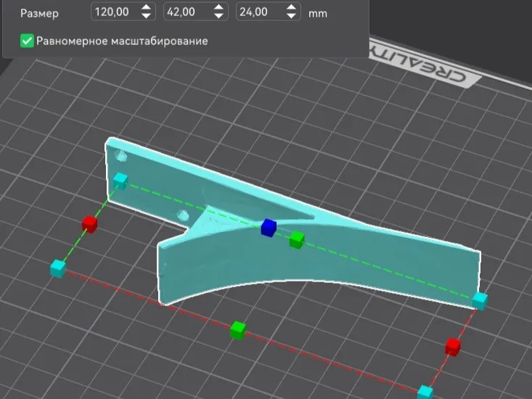Toggle the Равномерное масштабирование checkbox
532x399 pixels.
[27, 41]
